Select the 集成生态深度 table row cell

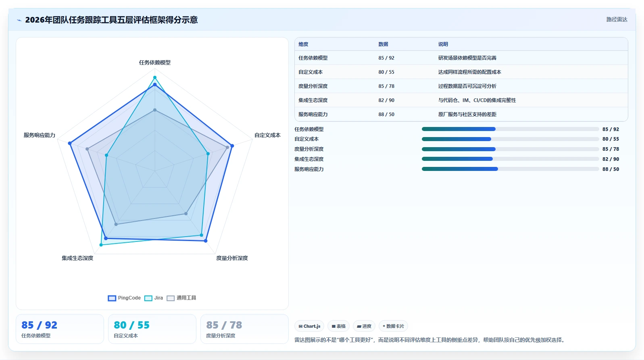tap(313, 100)
